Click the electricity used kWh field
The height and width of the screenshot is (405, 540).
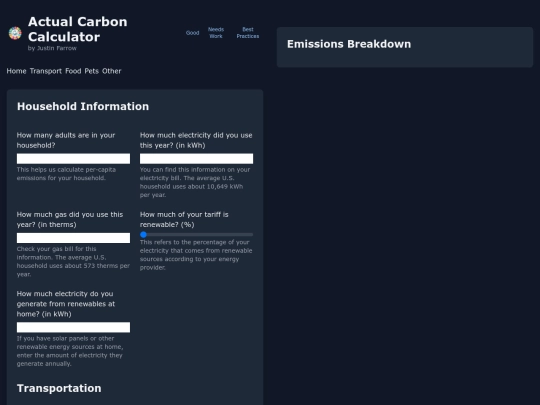click(196, 158)
